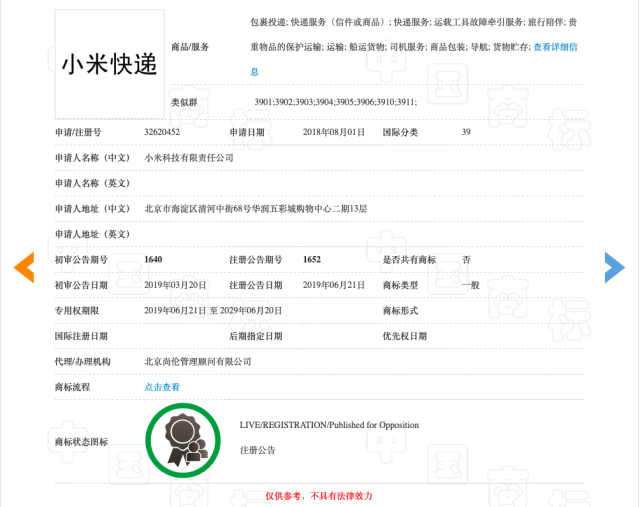The width and height of the screenshot is (640, 507).
Task: Click the international class value 39
Action: point(466,132)
